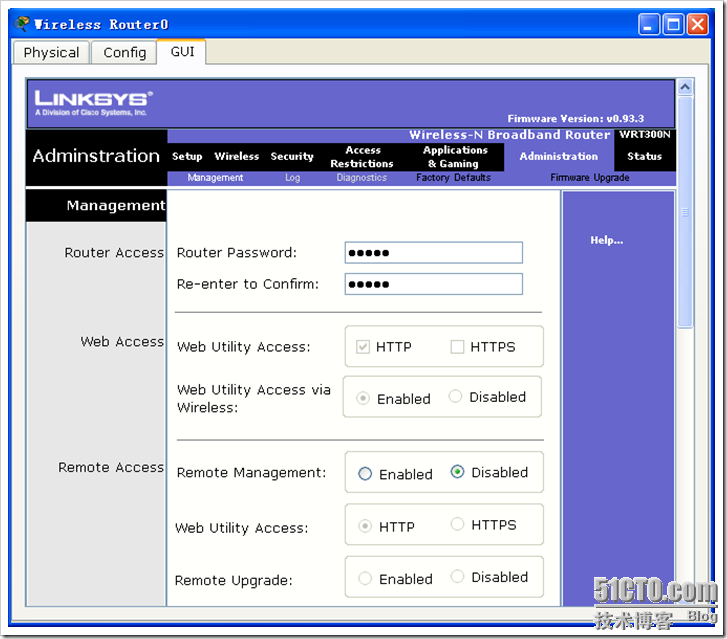
Task: Select the Factory Defaults submenu link
Action: (x=453, y=178)
